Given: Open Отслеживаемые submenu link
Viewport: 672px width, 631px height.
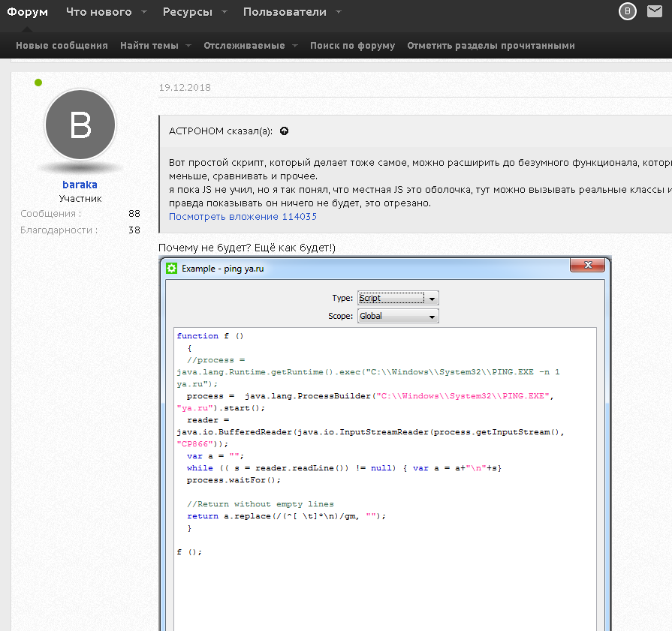Looking at the screenshot, I should point(244,46).
